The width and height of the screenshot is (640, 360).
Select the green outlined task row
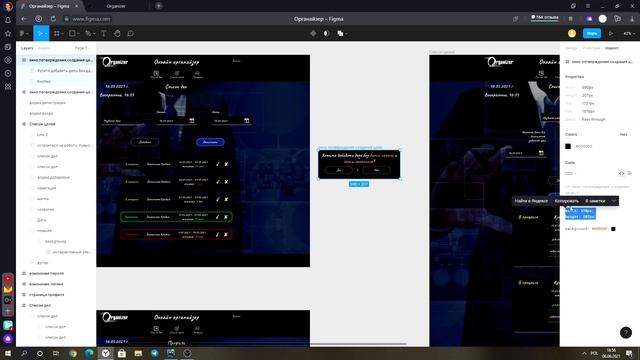176,217
